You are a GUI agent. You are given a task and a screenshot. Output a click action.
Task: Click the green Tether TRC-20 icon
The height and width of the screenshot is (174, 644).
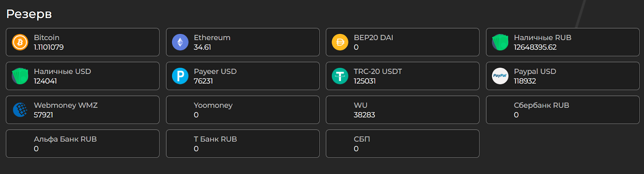point(340,76)
